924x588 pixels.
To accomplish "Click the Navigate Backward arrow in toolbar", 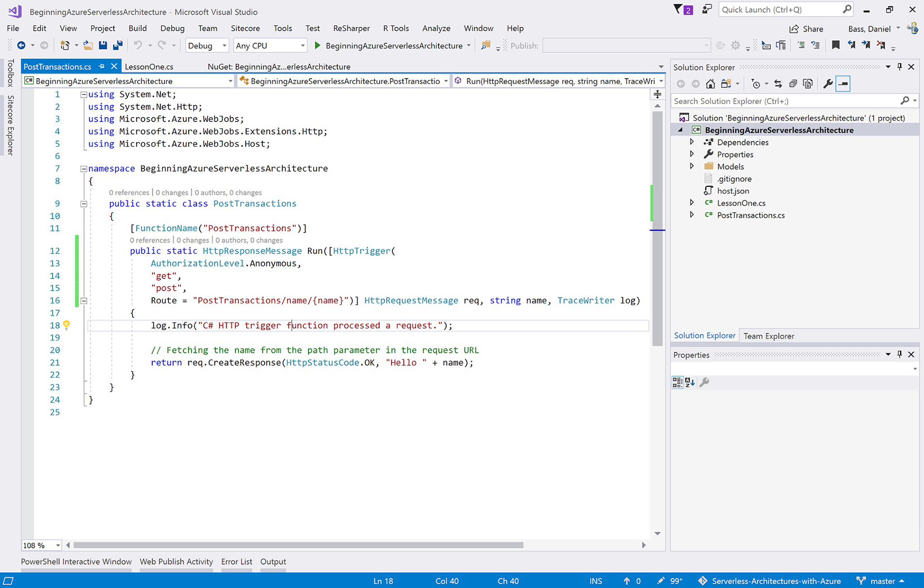I will (21, 45).
